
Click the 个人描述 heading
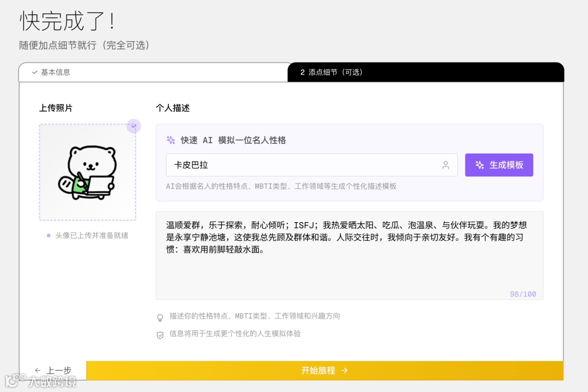click(x=173, y=108)
